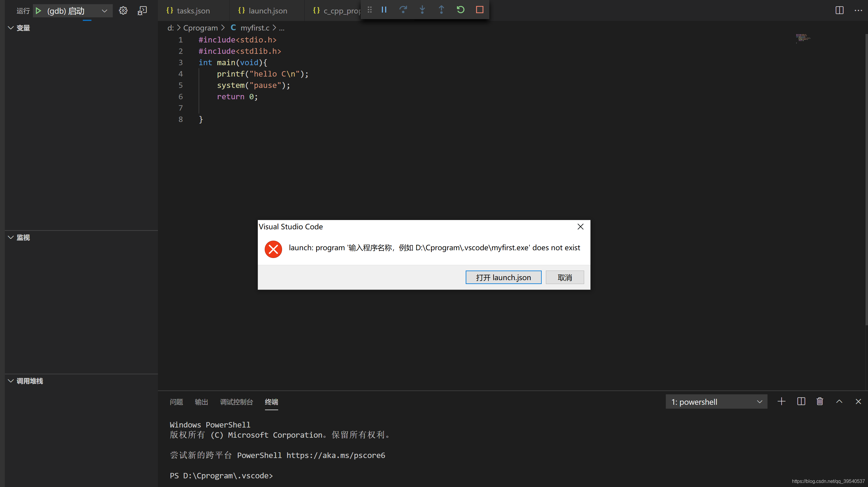Open the 1: powershell terminal selector
The image size is (868, 487).
coord(716,401)
